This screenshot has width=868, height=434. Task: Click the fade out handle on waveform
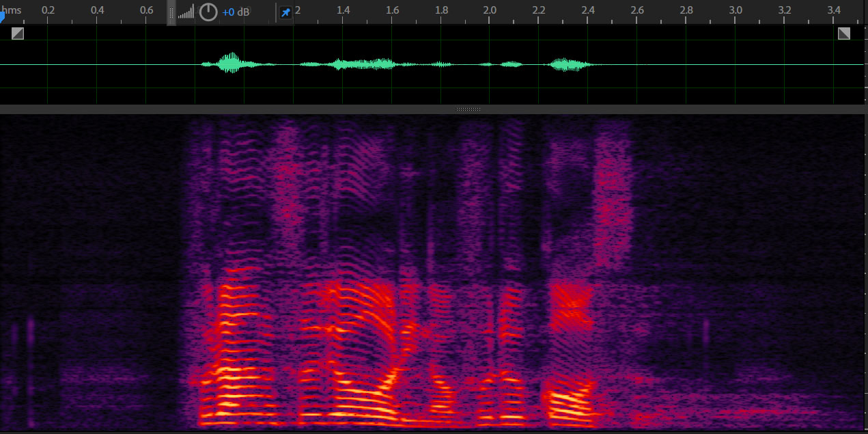coord(844,33)
